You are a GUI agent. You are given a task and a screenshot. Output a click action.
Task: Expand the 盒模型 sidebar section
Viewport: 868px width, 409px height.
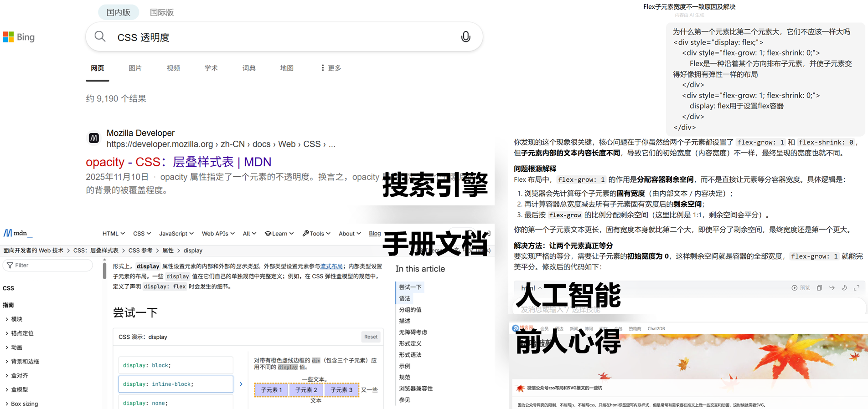pos(17,390)
